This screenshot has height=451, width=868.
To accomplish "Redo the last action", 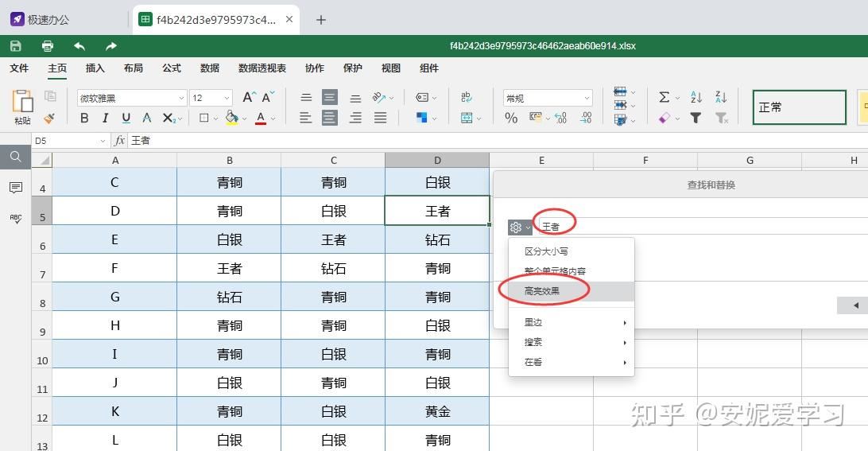I will [111, 46].
